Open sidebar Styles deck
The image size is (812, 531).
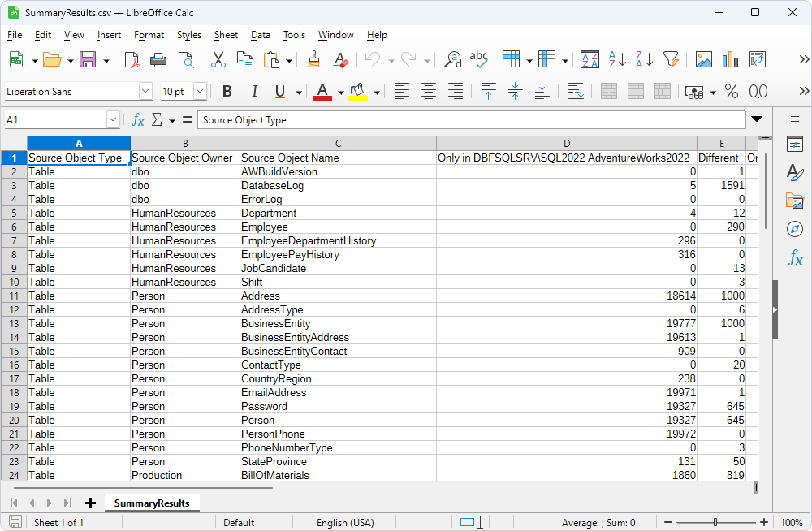794,172
